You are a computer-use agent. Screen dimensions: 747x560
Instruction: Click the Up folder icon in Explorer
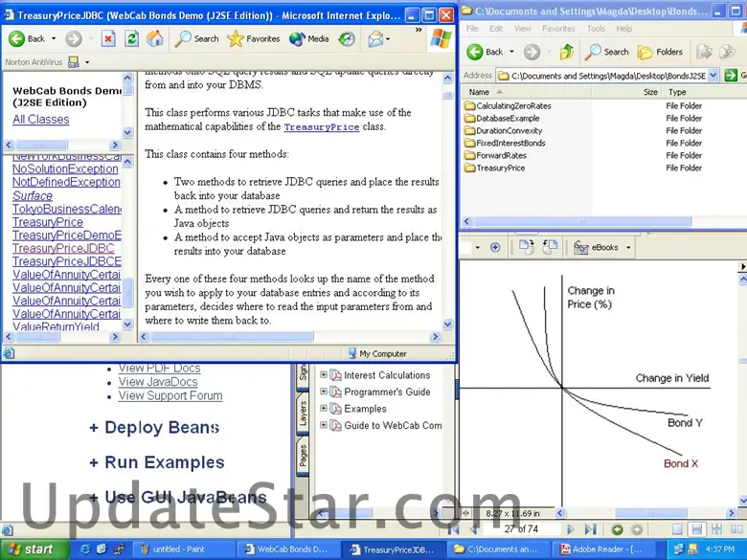[x=567, y=52]
